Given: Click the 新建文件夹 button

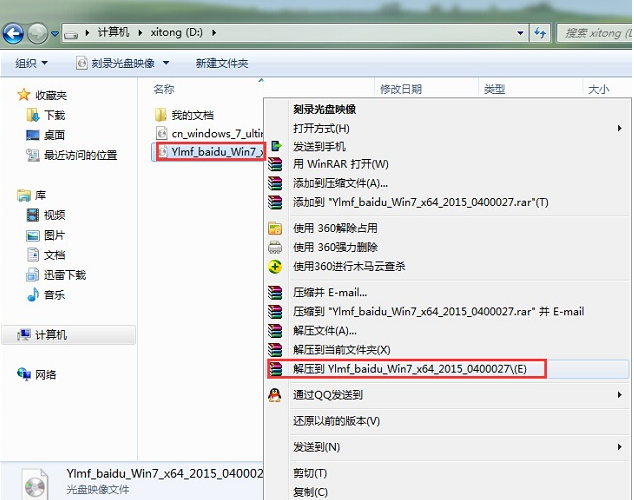Looking at the screenshot, I should point(222,63).
